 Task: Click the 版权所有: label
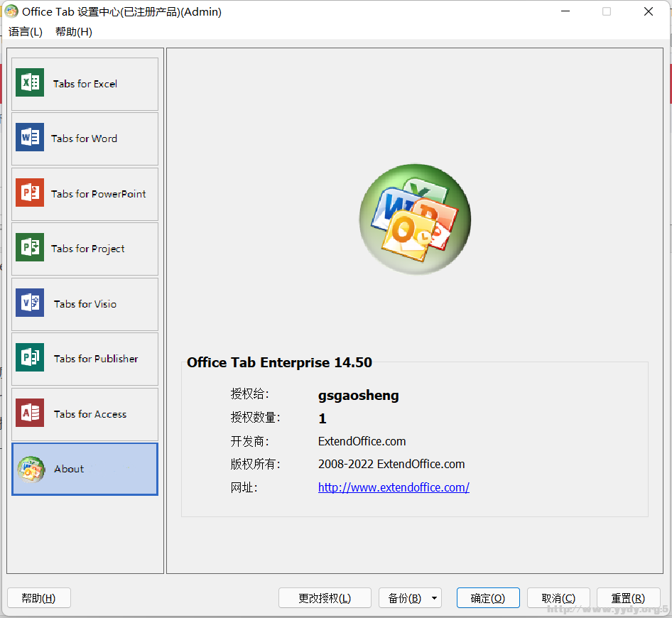coord(256,464)
